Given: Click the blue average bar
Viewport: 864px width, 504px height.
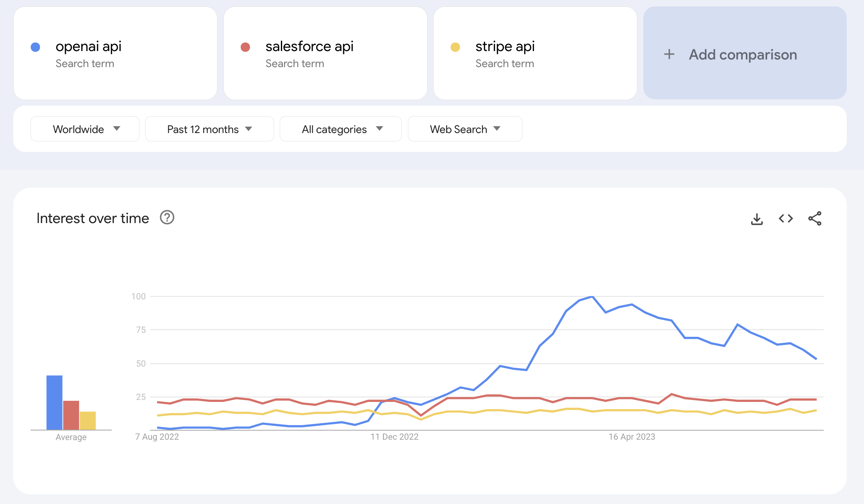Looking at the screenshot, I should click(54, 402).
